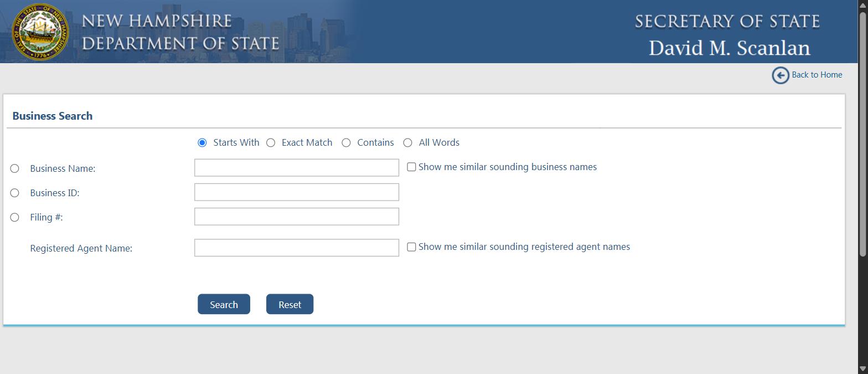
Task: Click the New Hampshire Department of State title
Action: tap(180, 32)
